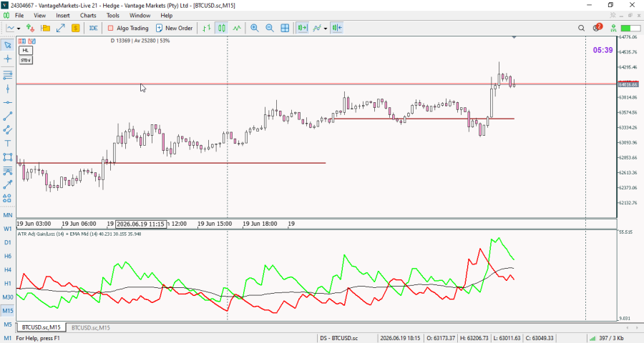
Task: Select the equidistant channel tool
Action: [8, 130]
